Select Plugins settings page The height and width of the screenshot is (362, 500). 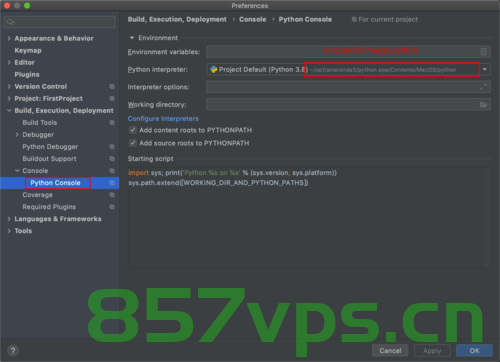tap(27, 75)
